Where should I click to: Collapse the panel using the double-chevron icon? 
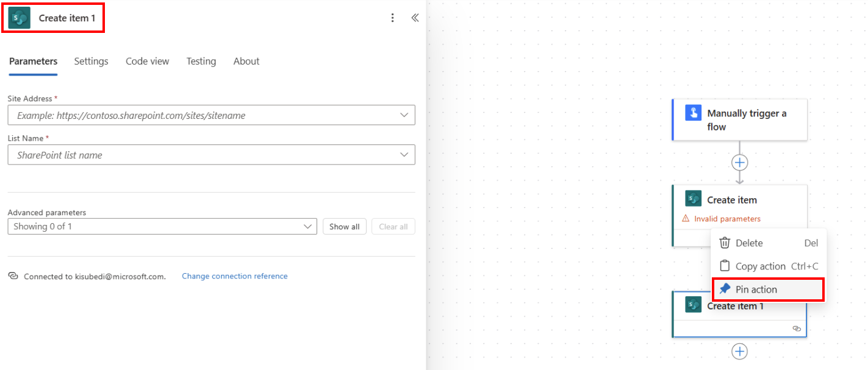click(x=415, y=18)
